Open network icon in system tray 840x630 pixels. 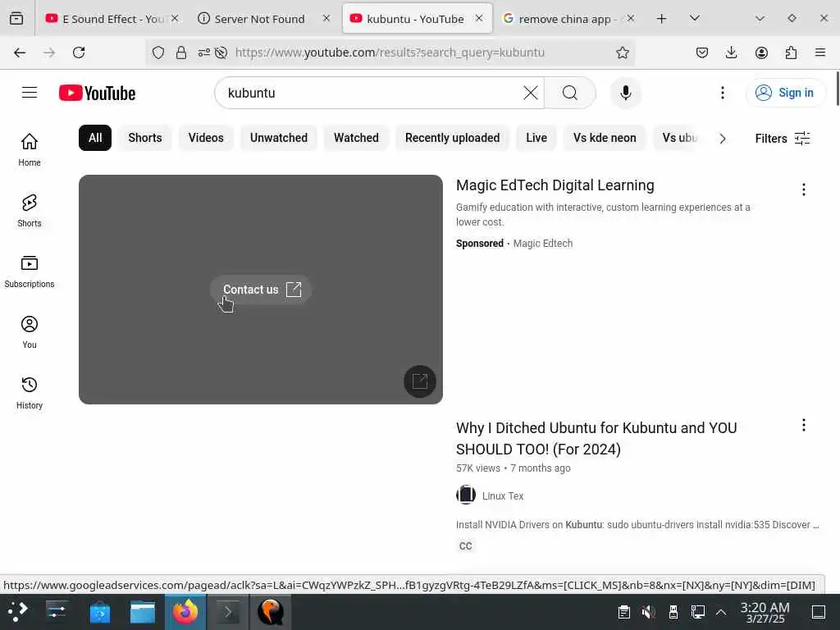[697, 612]
